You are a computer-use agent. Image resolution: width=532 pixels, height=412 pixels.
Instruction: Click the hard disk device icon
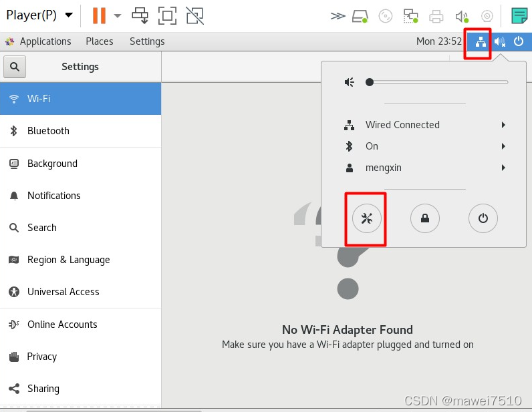(360, 16)
